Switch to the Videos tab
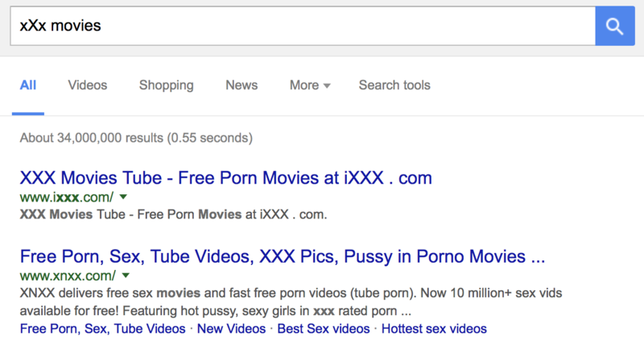This screenshot has width=644, height=353. [x=88, y=85]
